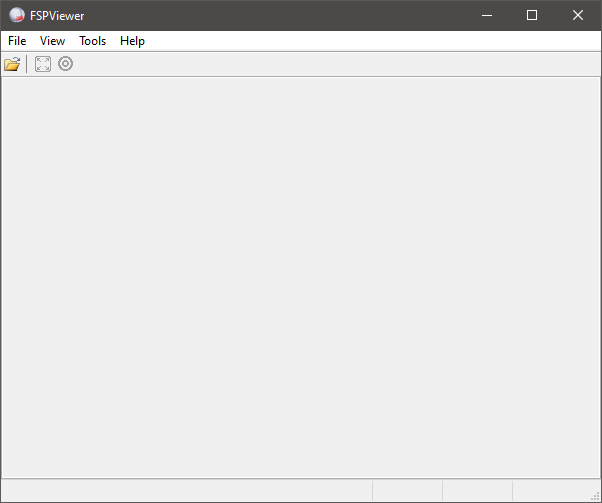Open the File menu
The image size is (602, 503).
point(17,41)
